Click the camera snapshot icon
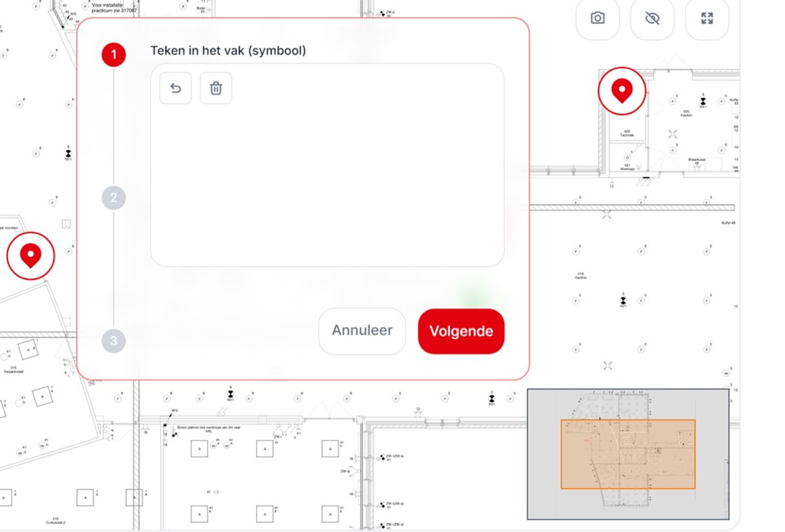 [597, 18]
